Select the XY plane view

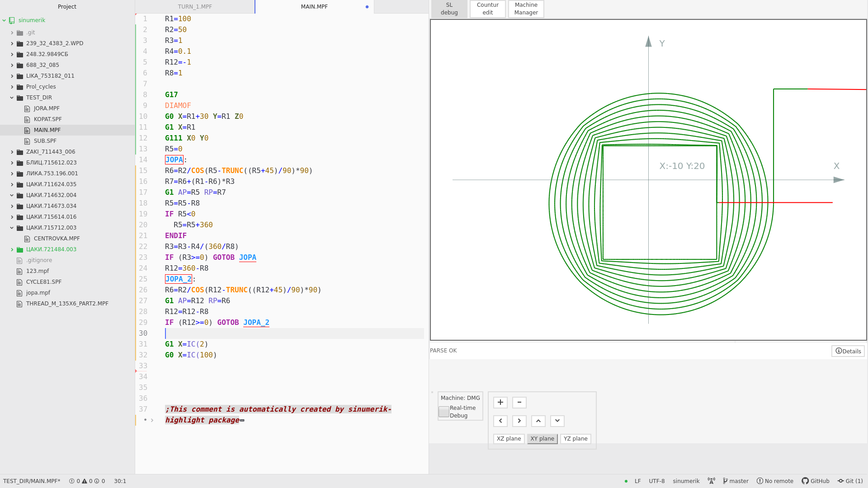[542, 439]
